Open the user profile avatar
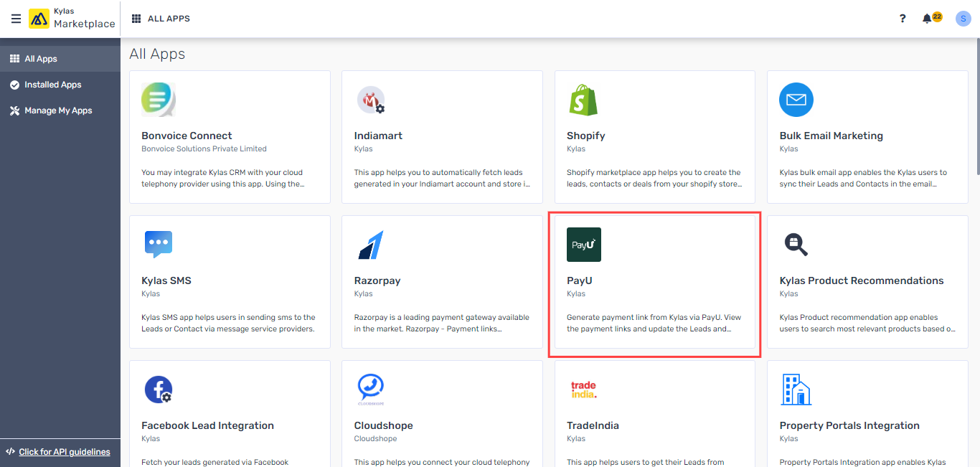980x467 pixels. 963,19
